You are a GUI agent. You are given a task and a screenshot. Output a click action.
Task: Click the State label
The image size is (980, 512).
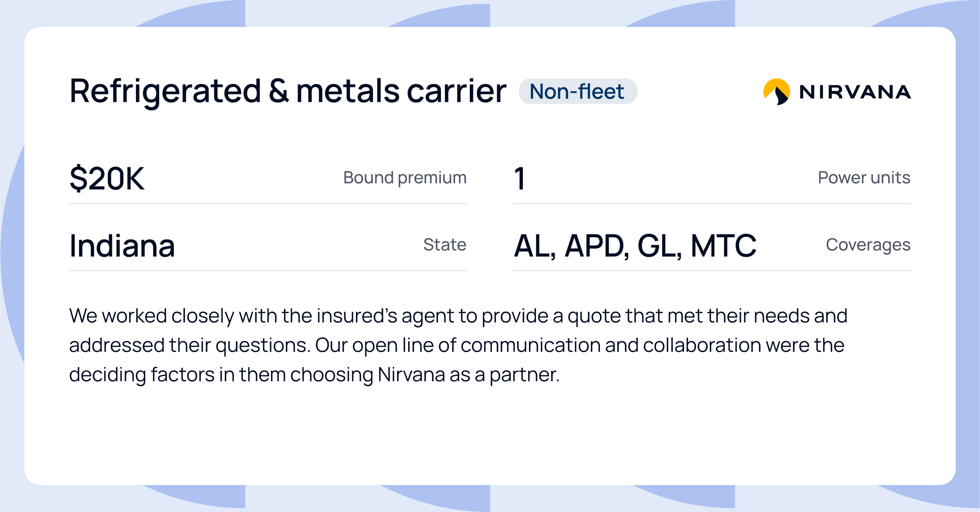tap(444, 245)
